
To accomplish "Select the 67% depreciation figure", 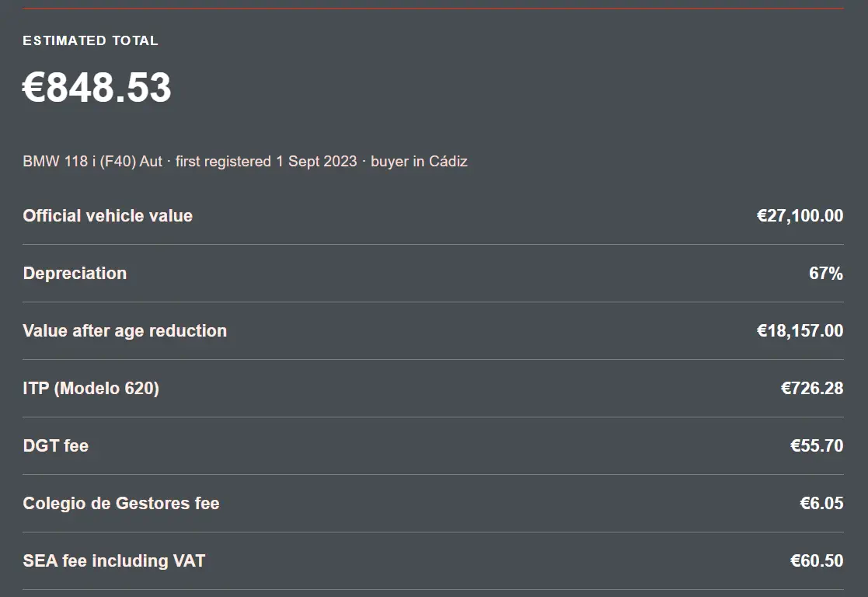I will 826,273.
